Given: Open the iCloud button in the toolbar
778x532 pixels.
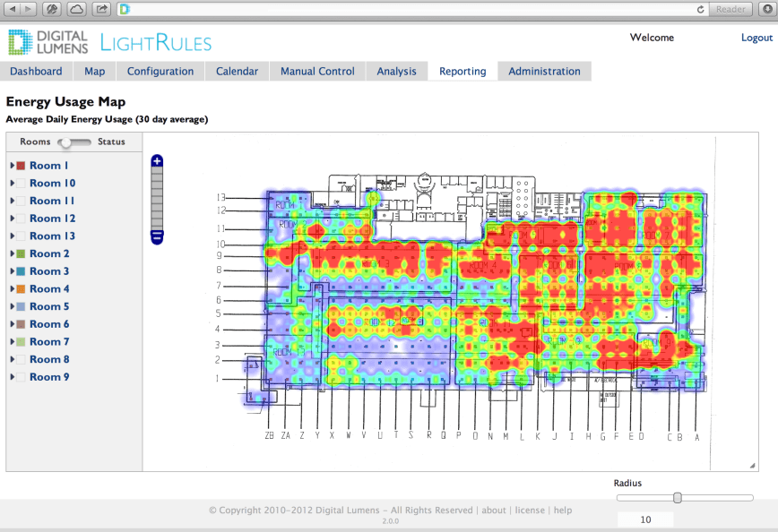Looking at the screenshot, I should (x=77, y=9).
